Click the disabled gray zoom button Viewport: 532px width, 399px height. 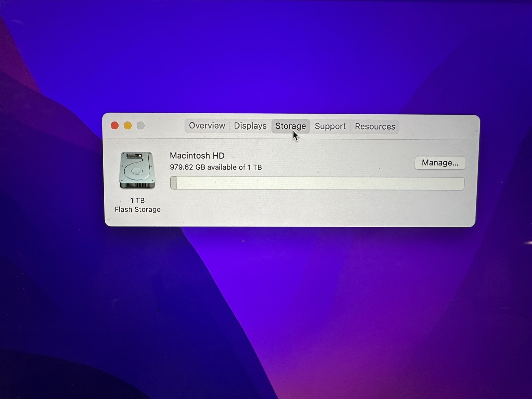pos(141,125)
